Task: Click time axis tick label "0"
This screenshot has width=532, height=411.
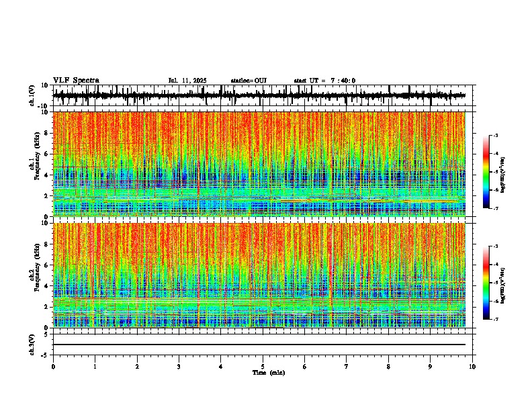Action: [x=53, y=367]
